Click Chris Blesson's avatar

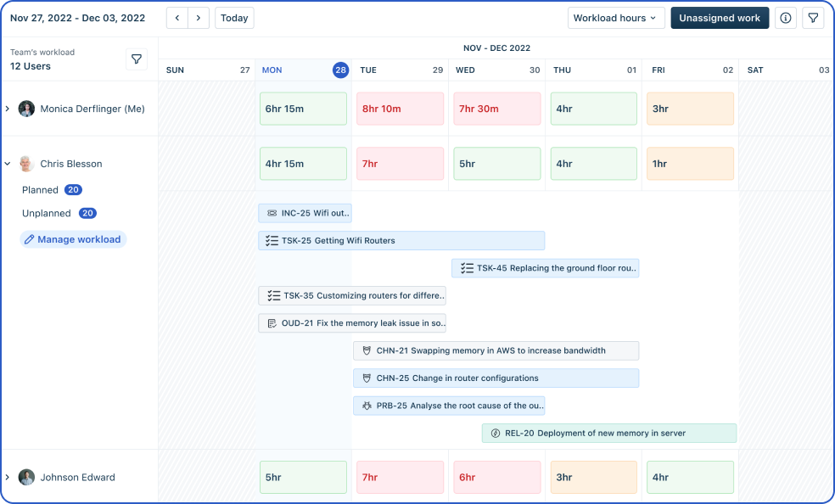(26, 164)
